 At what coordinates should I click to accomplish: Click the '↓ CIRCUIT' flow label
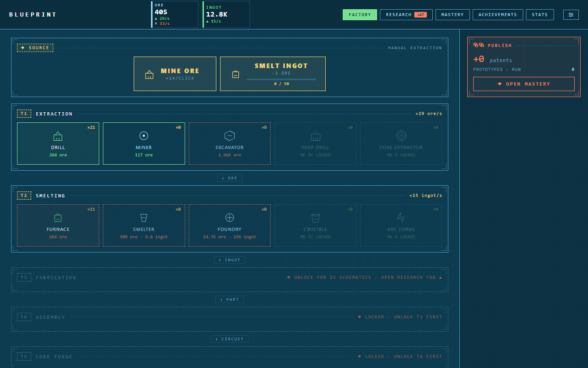tap(230, 339)
